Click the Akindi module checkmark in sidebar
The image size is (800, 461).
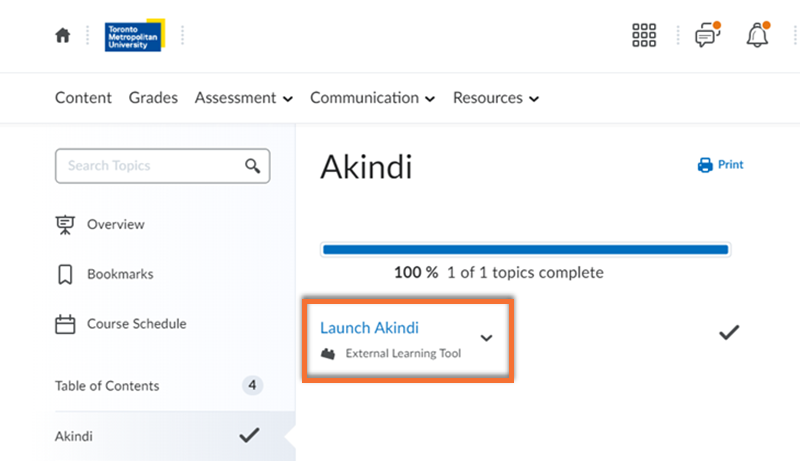[x=249, y=435]
